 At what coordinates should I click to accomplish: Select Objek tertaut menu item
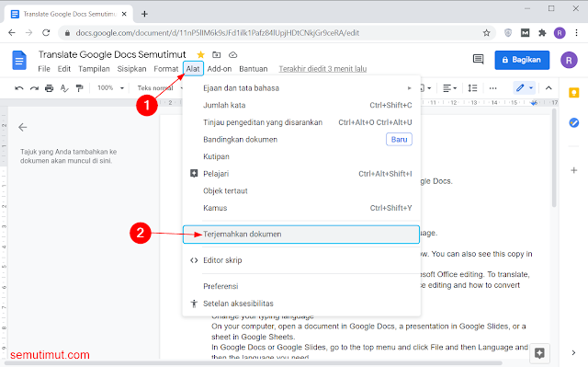tap(301, 190)
